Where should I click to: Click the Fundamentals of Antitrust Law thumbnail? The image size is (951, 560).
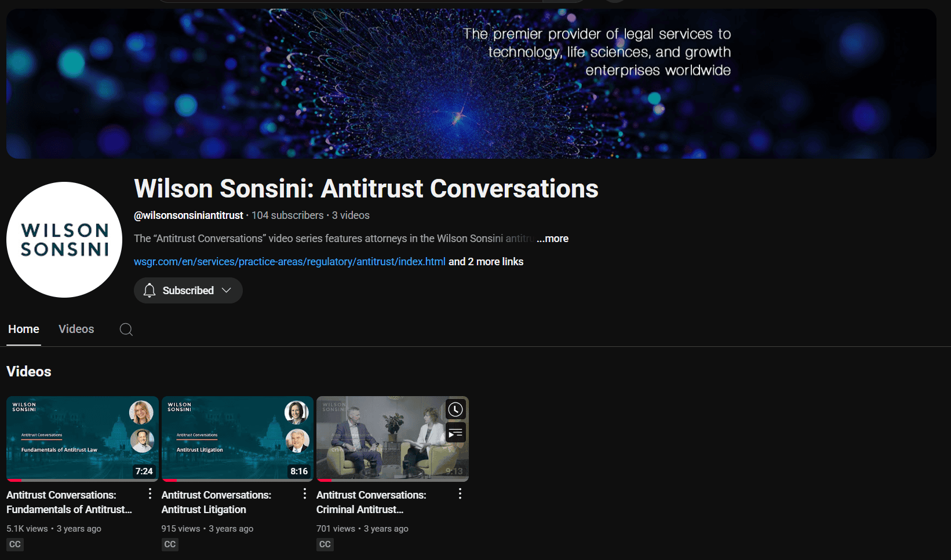[82, 438]
